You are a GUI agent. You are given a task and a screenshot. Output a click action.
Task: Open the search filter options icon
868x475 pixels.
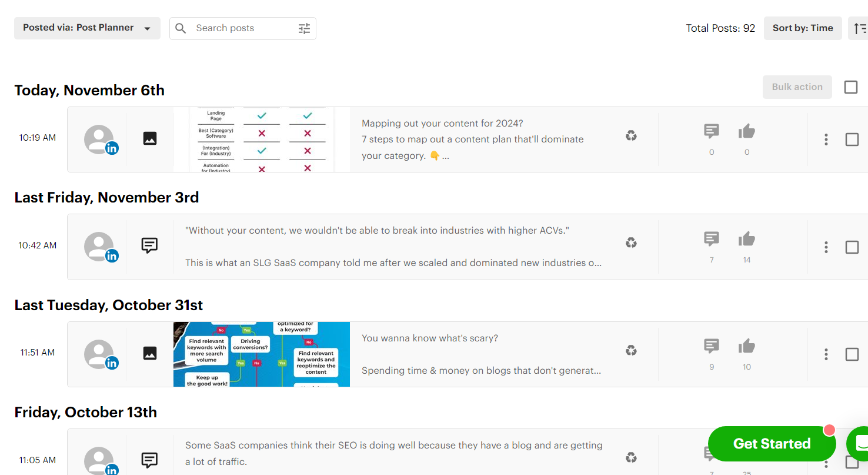[x=304, y=28]
